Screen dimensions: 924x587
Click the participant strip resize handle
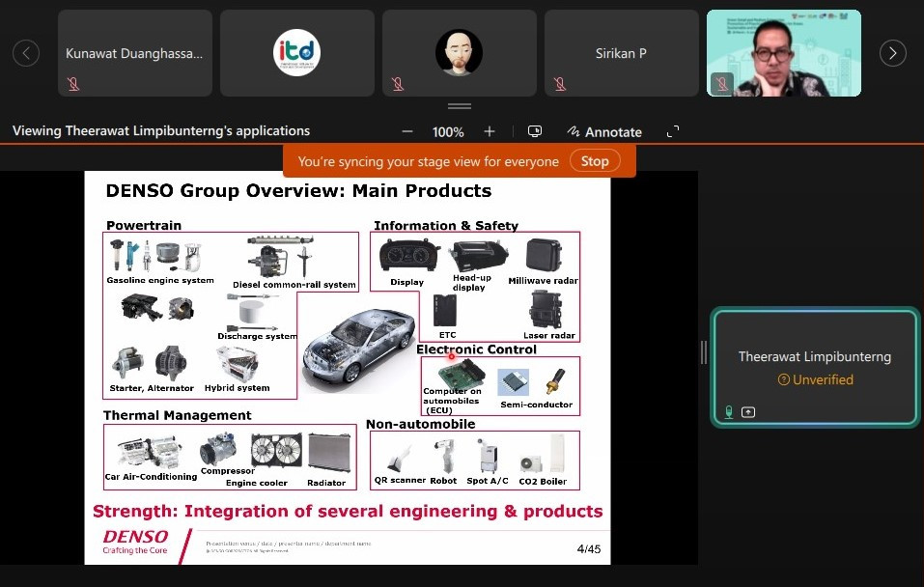459,106
